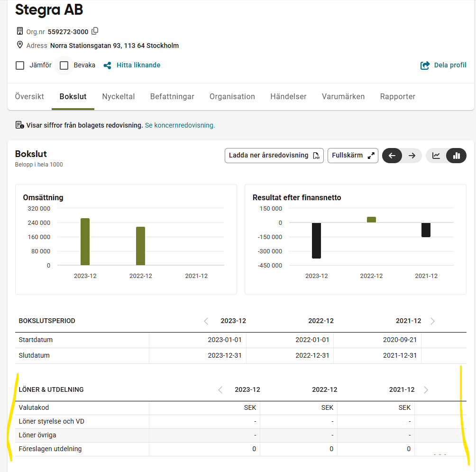Click the right arrow navigation button

pyautogui.click(x=412, y=156)
